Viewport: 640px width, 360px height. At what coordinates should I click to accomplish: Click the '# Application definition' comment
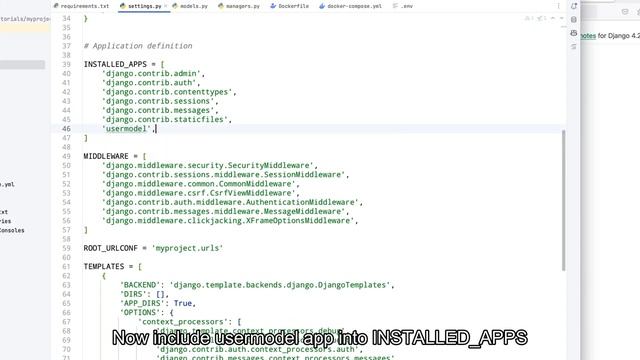click(x=138, y=46)
